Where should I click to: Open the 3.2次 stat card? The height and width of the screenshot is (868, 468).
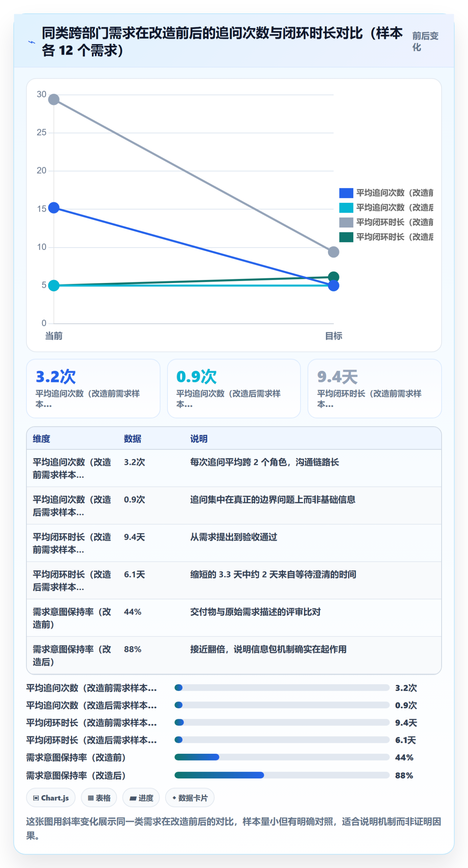pos(93,389)
